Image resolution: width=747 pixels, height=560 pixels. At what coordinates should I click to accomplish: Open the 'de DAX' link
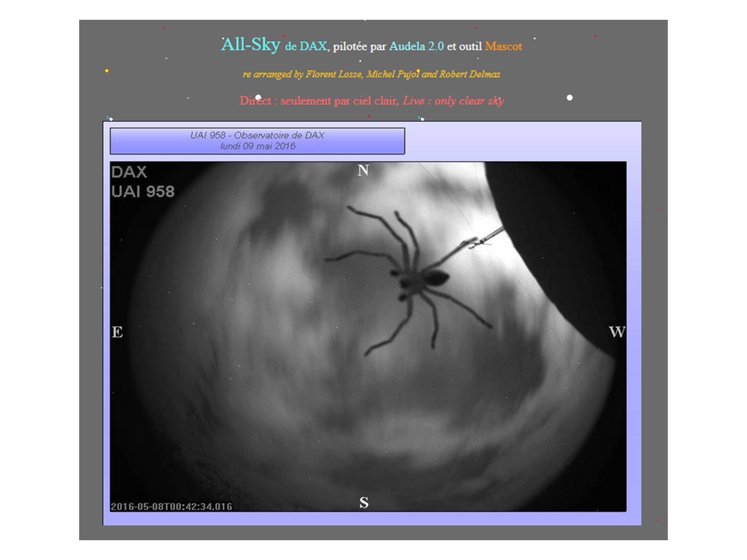coord(306,46)
